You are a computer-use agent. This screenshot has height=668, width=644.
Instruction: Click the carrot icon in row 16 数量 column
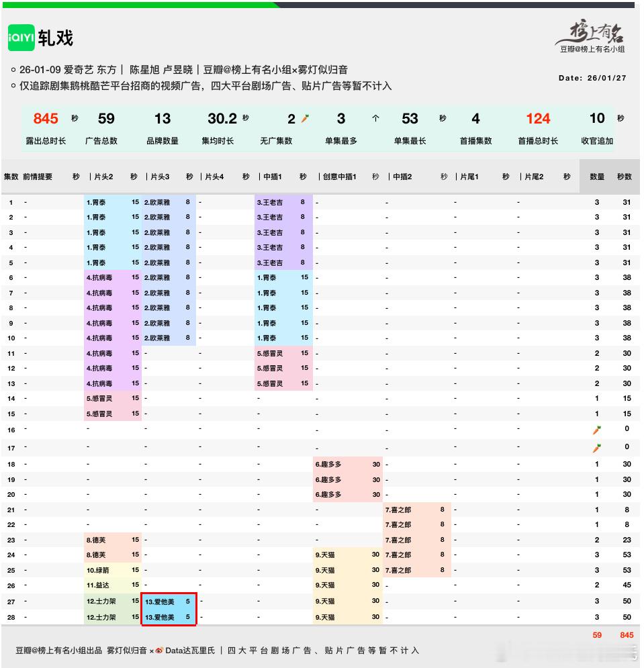pyautogui.click(x=595, y=430)
